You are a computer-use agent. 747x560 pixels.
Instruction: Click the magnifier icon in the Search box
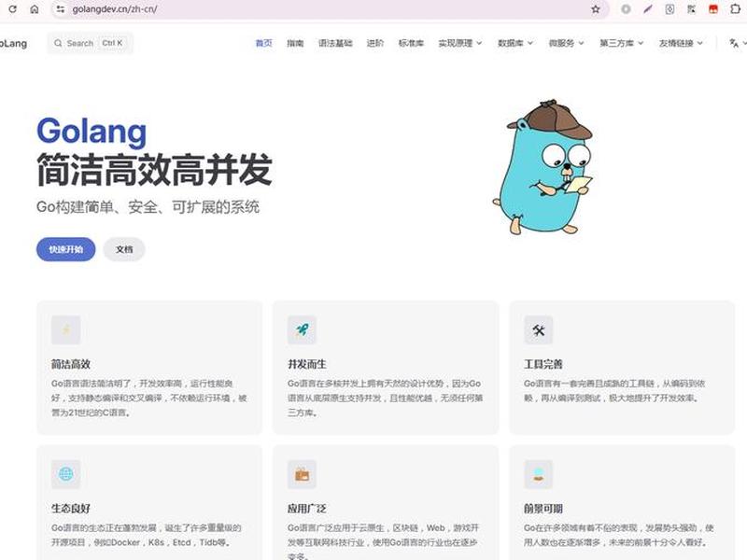tap(58, 43)
